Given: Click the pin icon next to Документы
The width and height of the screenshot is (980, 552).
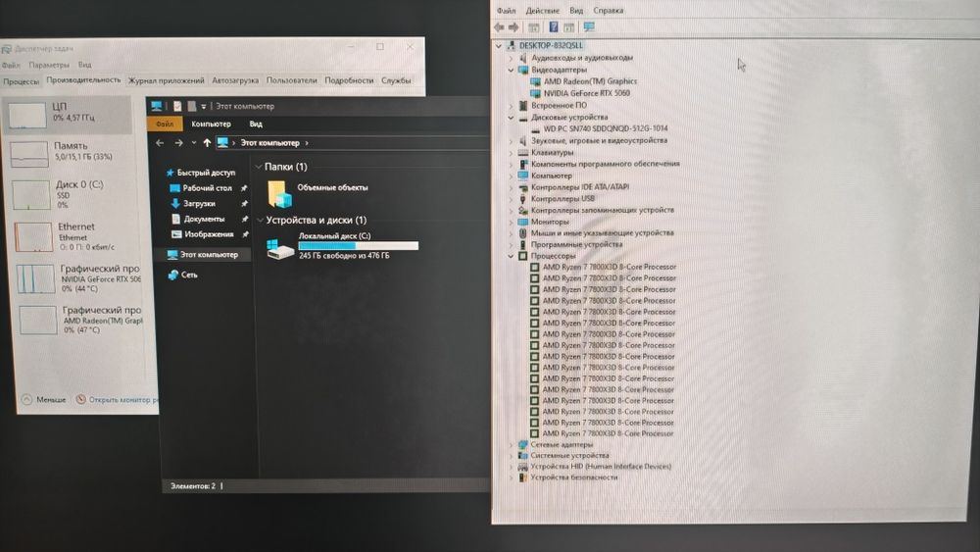Looking at the screenshot, I should (x=244, y=219).
